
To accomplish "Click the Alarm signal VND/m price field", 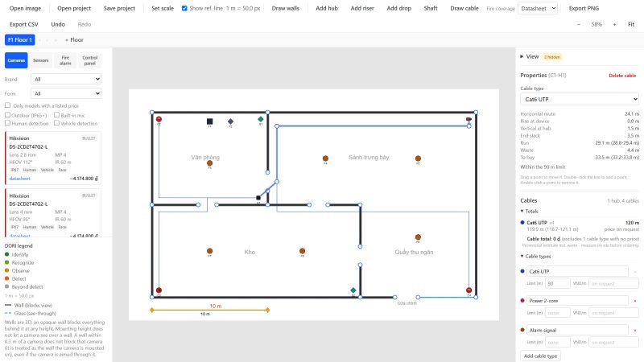I will tap(613, 343).
